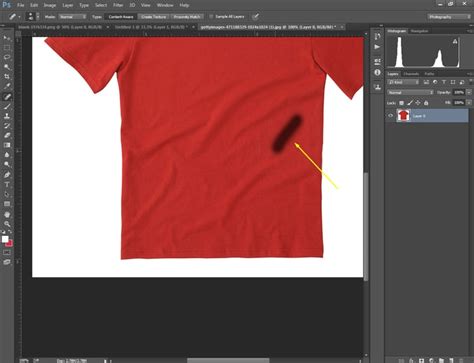Select the Path Selection tool
The image size is (474, 363).
[7, 194]
